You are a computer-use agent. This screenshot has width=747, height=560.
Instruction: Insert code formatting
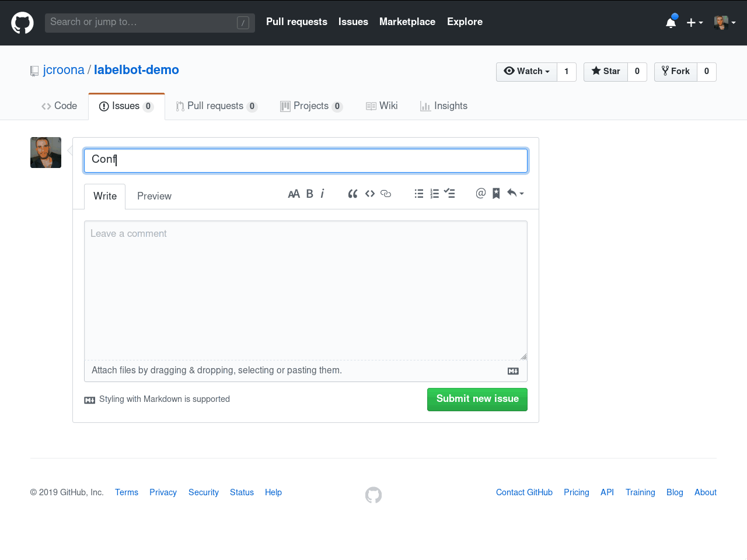(370, 194)
